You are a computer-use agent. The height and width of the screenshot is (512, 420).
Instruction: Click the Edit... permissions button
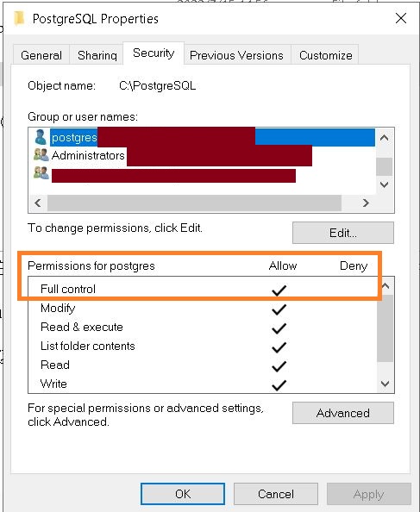[x=343, y=233]
